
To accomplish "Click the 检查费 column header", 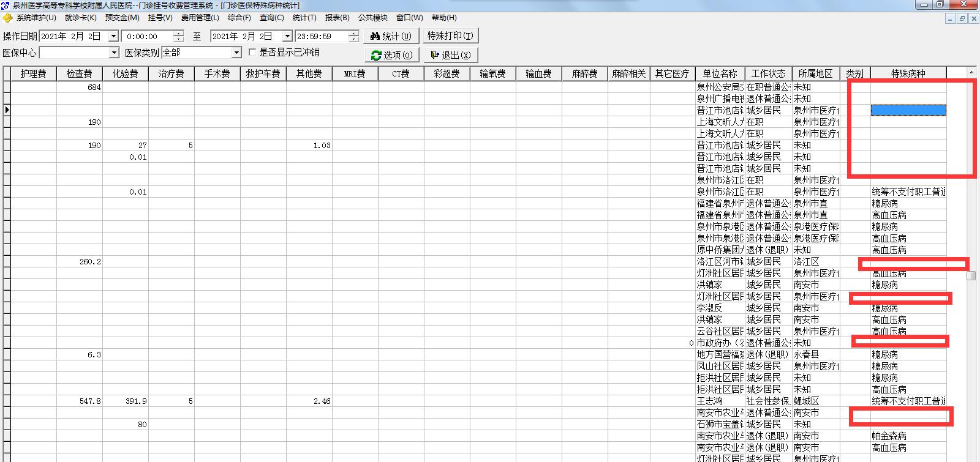I will pos(79,74).
